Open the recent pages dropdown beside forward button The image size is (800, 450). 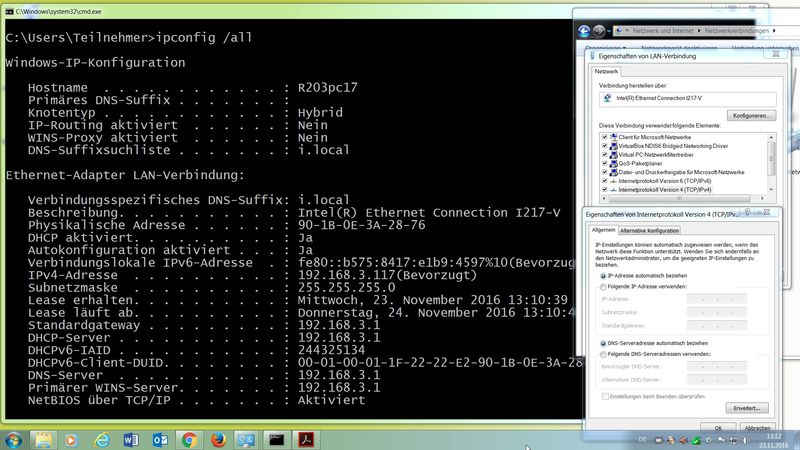tap(609, 32)
